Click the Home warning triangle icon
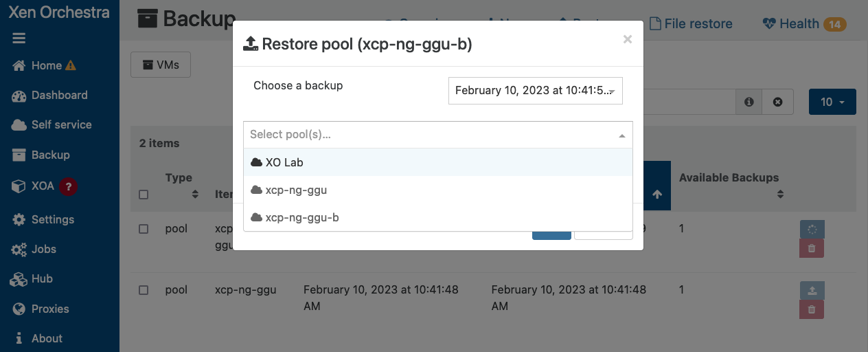868x352 pixels. coord(71,65)
